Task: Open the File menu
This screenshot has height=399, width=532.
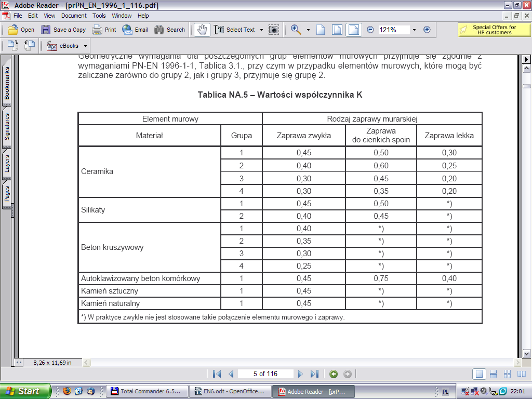Action: [x=18, y=16]
